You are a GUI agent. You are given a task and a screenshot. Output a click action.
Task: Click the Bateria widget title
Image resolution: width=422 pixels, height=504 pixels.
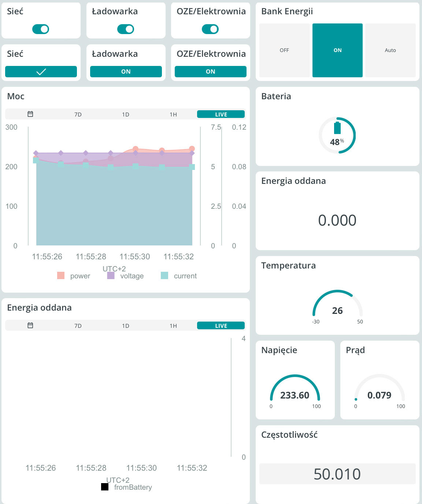coord(276,96)
